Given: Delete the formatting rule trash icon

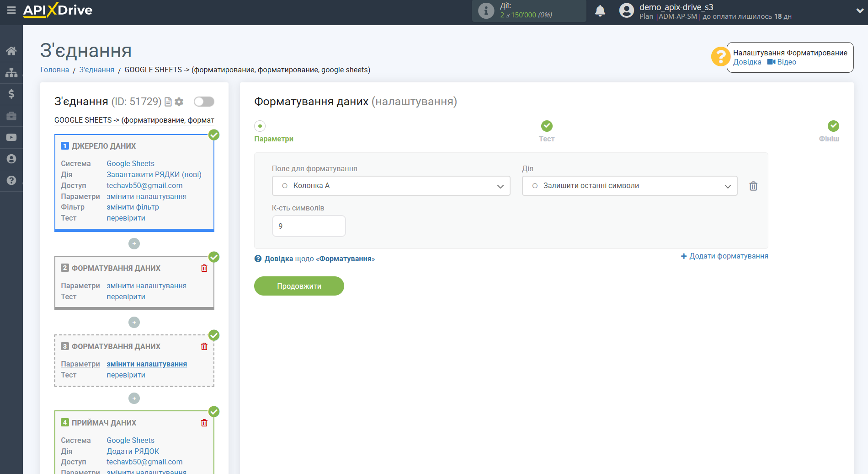Looking at the screenshot, I should point(753,186).
